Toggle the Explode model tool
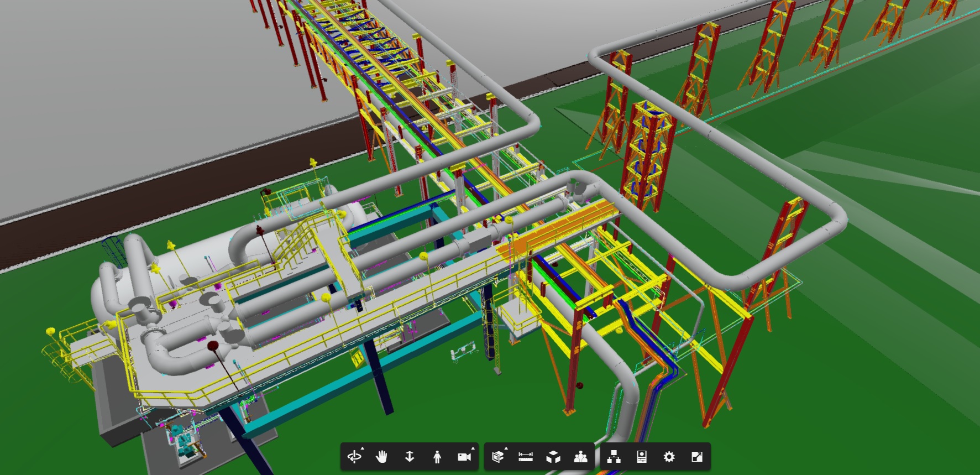 click(553, 457)
